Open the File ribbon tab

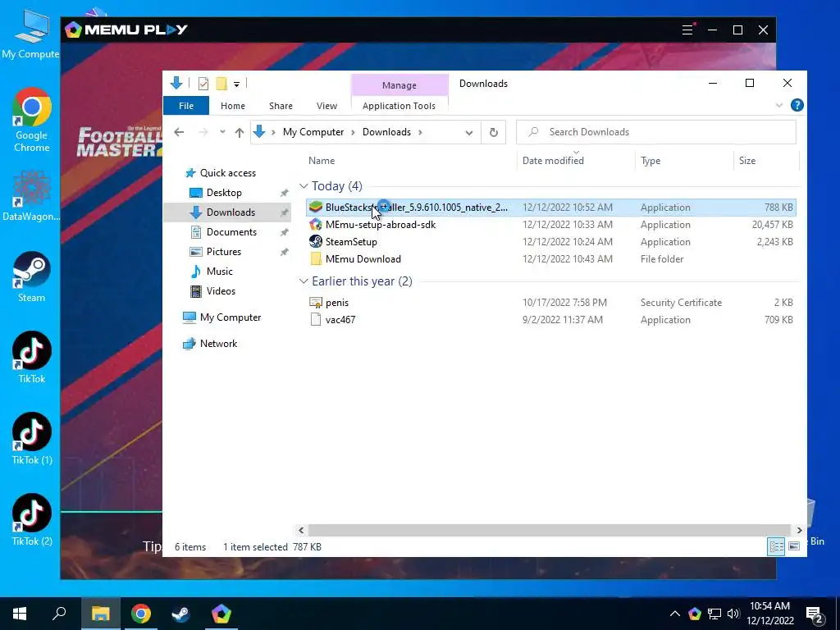click(186, 106)
